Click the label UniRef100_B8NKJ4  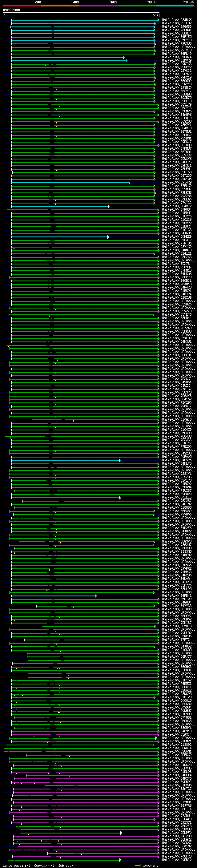[x=177, y=748]
